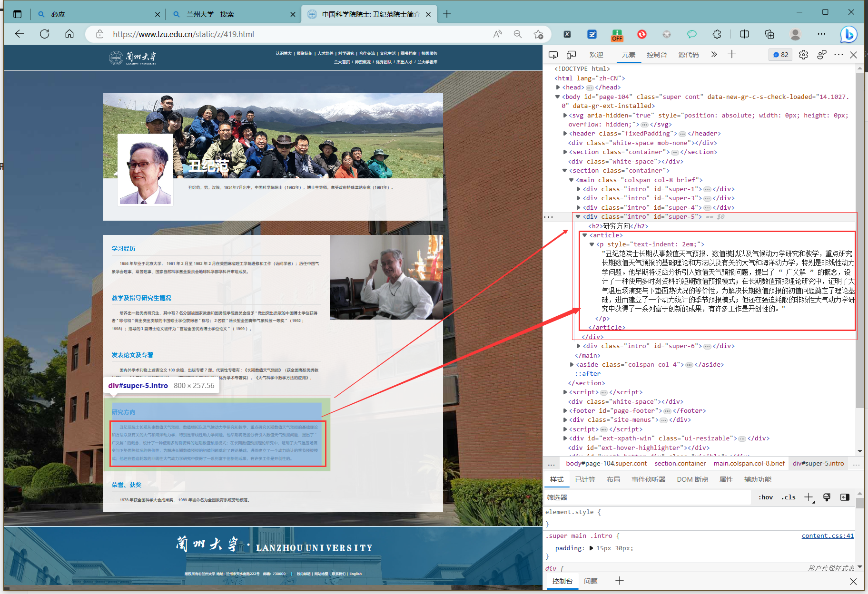The width and height of the screenshot is (868, 594).
Task: Show more DevTools tabs chevron
Action: click(714, 54)
